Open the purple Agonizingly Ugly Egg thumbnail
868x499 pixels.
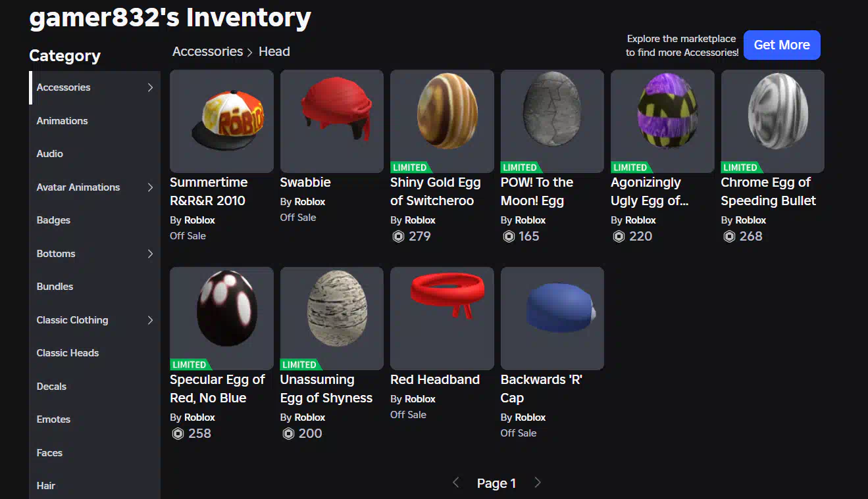662,122
